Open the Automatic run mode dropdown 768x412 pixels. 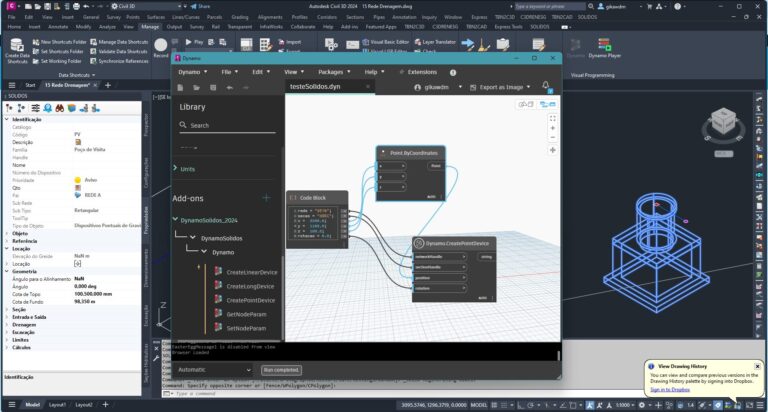pyautogui.click(x=216, y=369)
